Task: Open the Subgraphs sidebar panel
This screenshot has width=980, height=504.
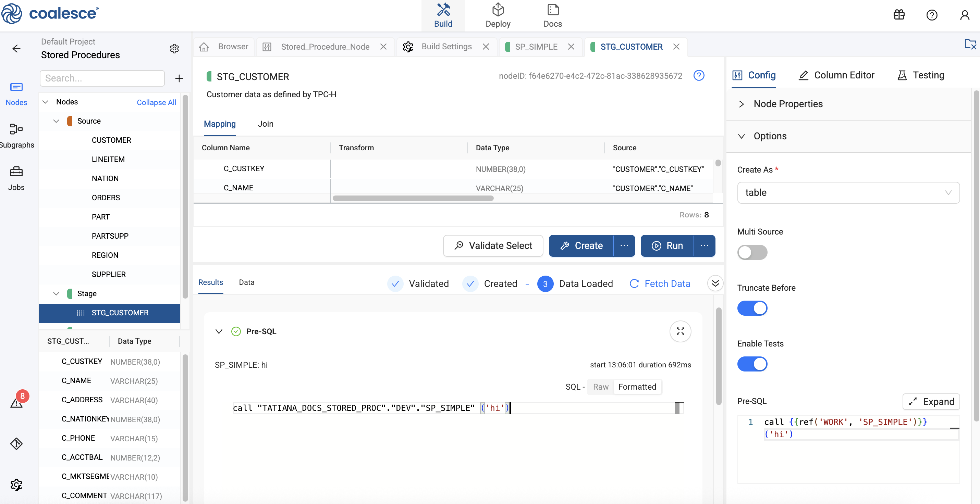Action: (x=16, y=136)
